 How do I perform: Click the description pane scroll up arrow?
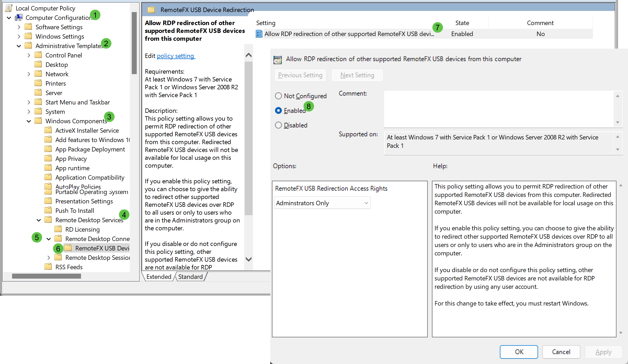[249, 55]
